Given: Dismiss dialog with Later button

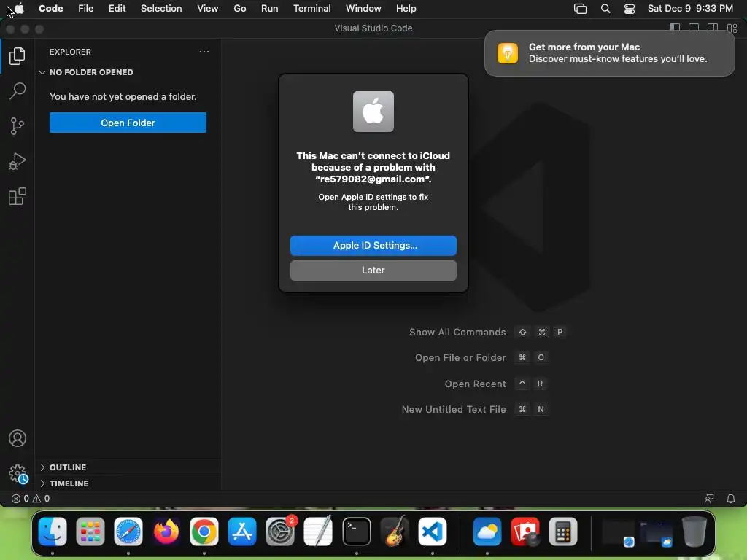Looking at the screenshot, I should (x=373, y=270).
